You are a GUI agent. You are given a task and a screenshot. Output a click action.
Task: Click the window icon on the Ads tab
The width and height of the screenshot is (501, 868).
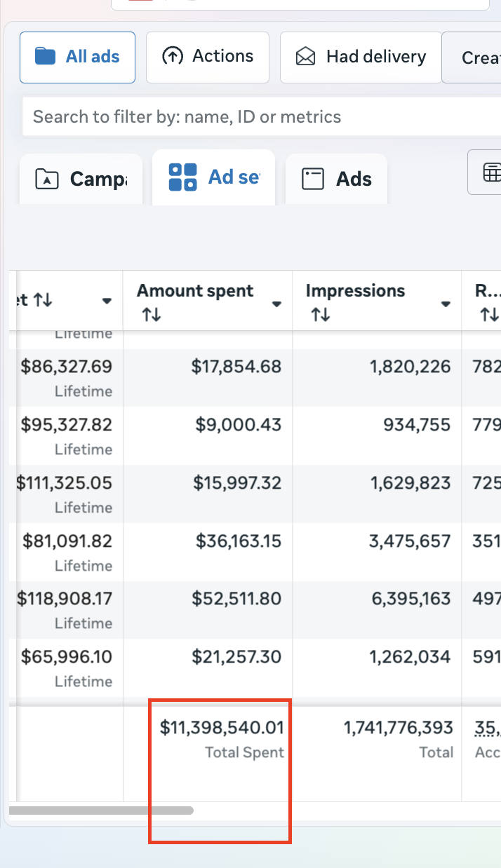[312, 179]
